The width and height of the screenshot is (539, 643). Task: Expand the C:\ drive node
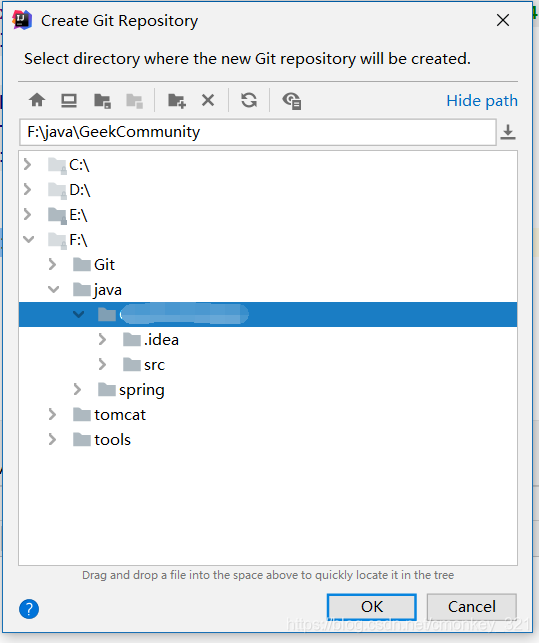coord(27,164)
